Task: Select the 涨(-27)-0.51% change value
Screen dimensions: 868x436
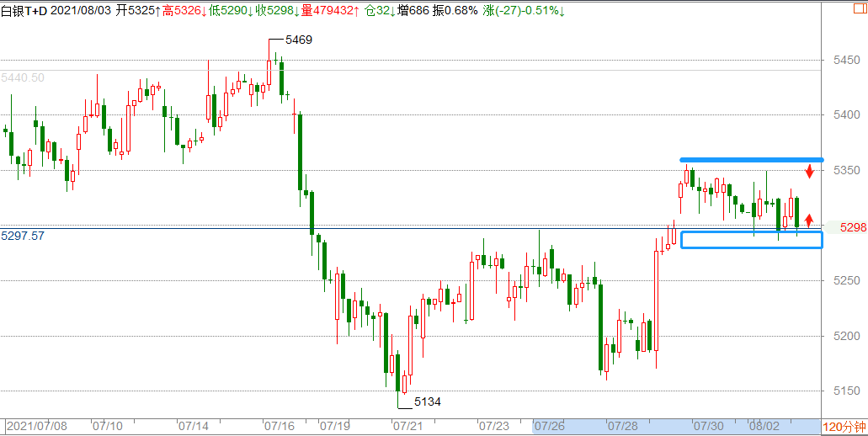Action: (524, 10)
